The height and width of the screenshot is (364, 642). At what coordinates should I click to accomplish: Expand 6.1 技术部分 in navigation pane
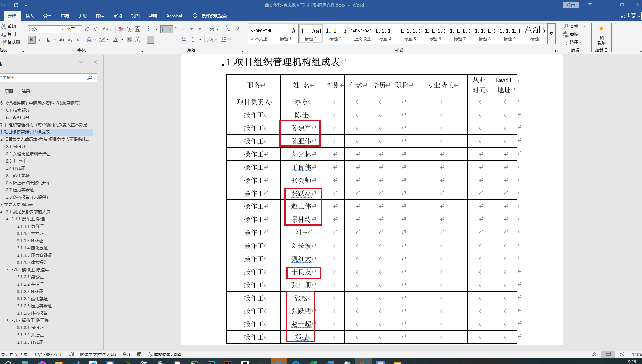[x=2, y=110]
